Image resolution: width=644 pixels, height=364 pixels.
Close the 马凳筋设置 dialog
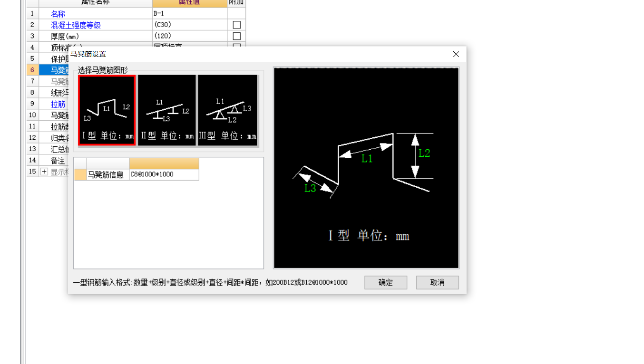456,54
